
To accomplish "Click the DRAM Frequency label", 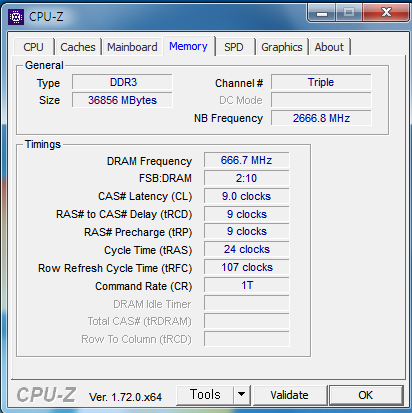I will 149,161.
